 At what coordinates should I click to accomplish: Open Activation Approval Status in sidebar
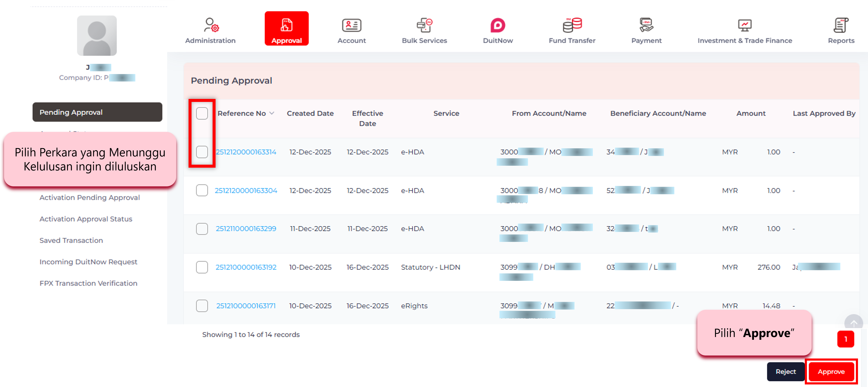[x=86, y=219]
